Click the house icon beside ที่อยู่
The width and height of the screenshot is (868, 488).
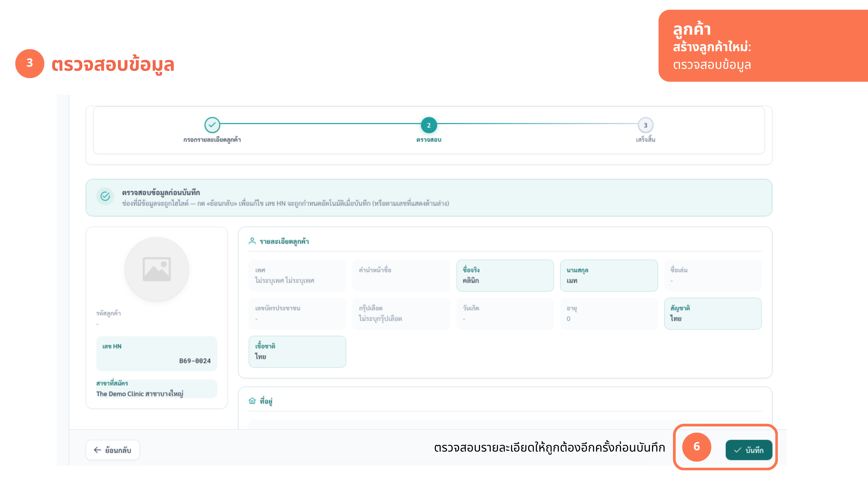pos(252,401)
